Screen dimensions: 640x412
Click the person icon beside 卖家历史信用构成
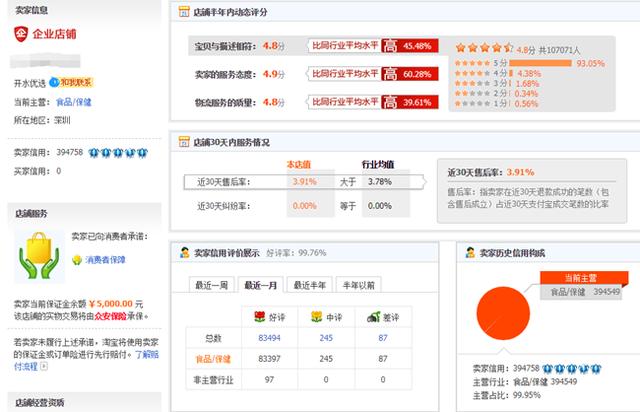click(x=470, y=253)
